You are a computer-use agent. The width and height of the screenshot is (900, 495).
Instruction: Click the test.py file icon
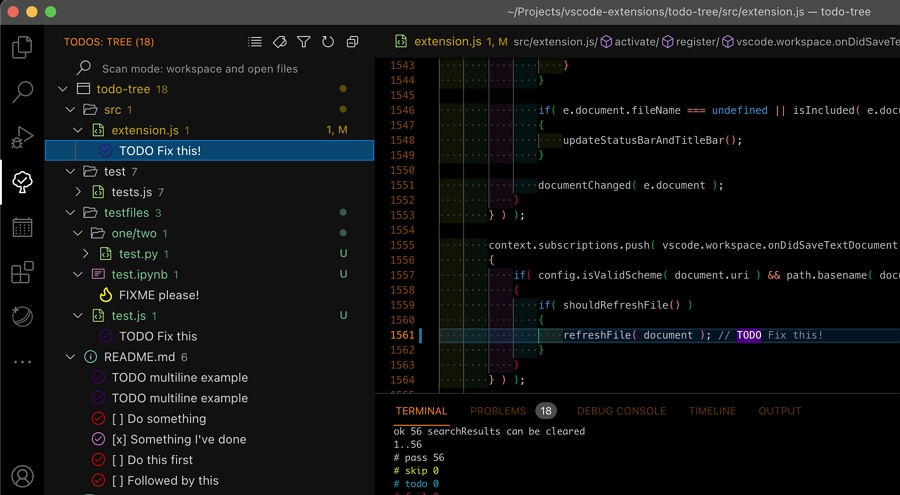[106, 254]
